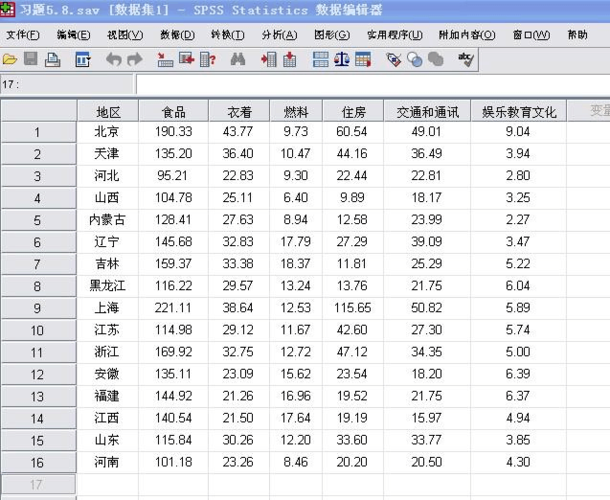This screenshot has height=500, width=610.
Task: Open the 编辑(E) menu
Action: coord(74,35)
